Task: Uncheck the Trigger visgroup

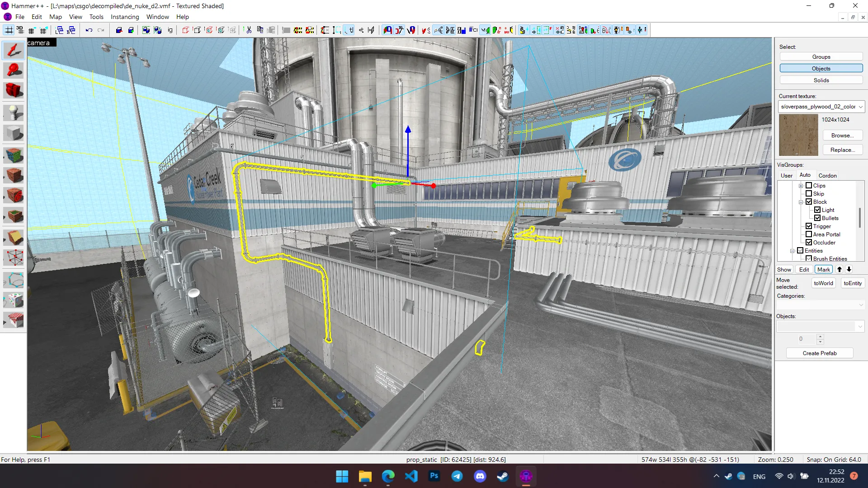Action: (x=809, y=226)
